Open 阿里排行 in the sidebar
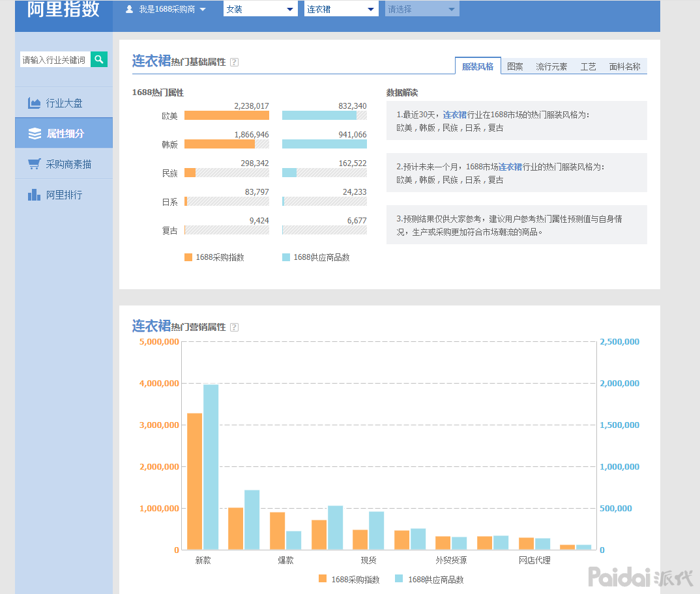This screenshot has width=700, height=594. point(64,195)
